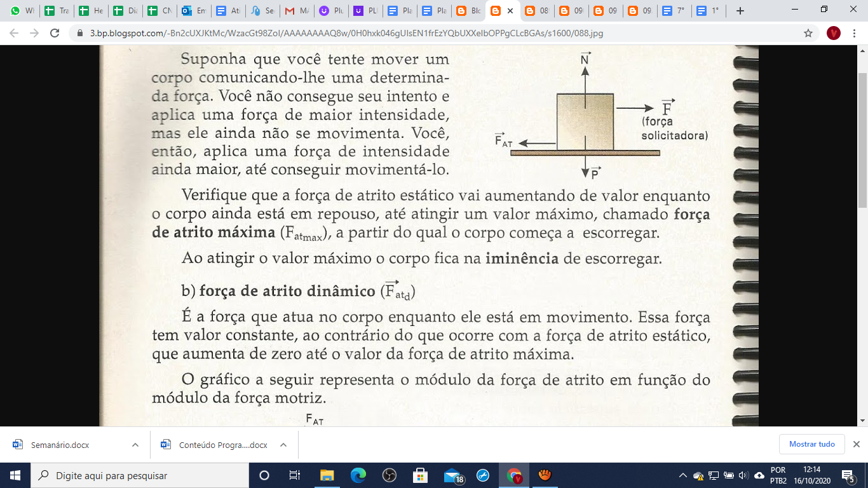Open the Chrome three-dot menu

[x=855, y=33]
